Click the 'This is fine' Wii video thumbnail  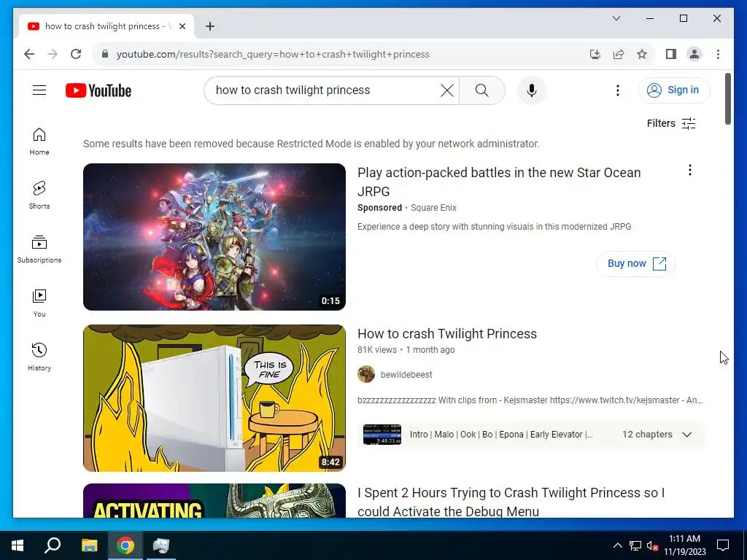[214, 398]
